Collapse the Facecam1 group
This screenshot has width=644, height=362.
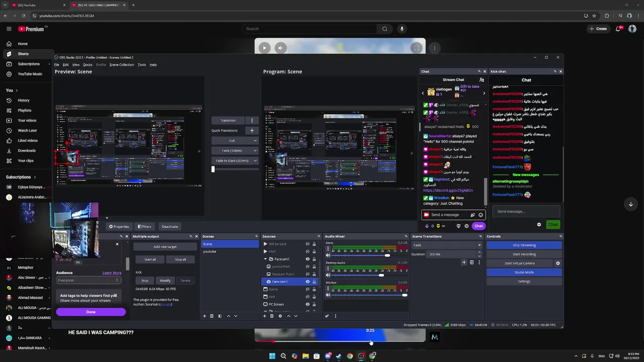(x=265, y=259)
